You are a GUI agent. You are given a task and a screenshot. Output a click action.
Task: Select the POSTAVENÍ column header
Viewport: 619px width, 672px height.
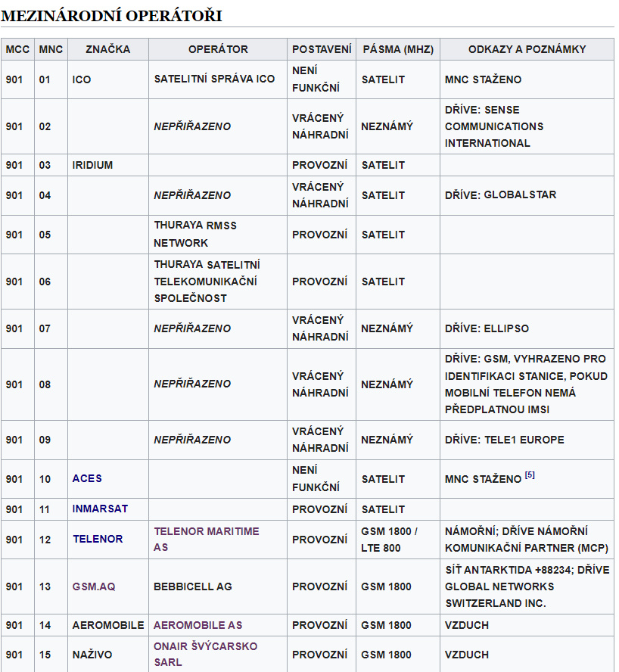pos(322,49)
